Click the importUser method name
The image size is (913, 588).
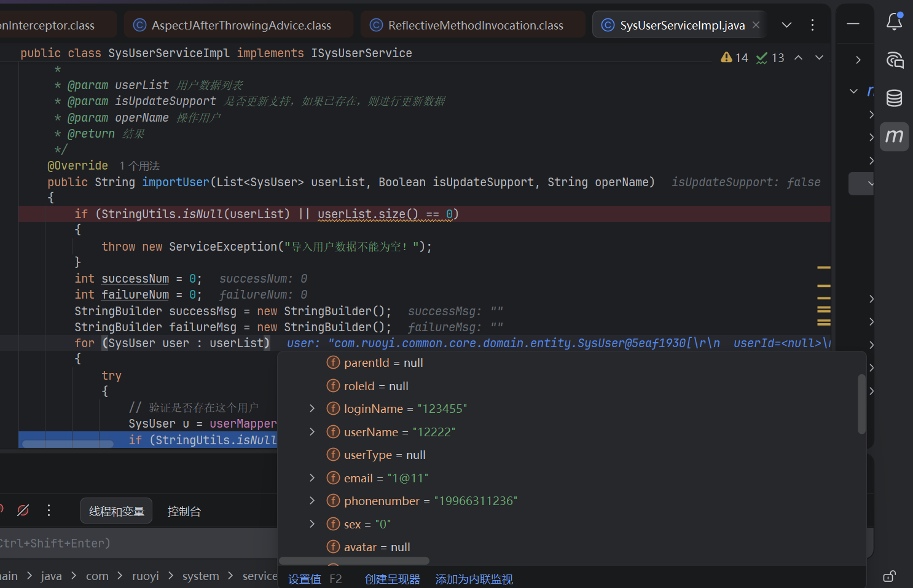coord(176,182)
